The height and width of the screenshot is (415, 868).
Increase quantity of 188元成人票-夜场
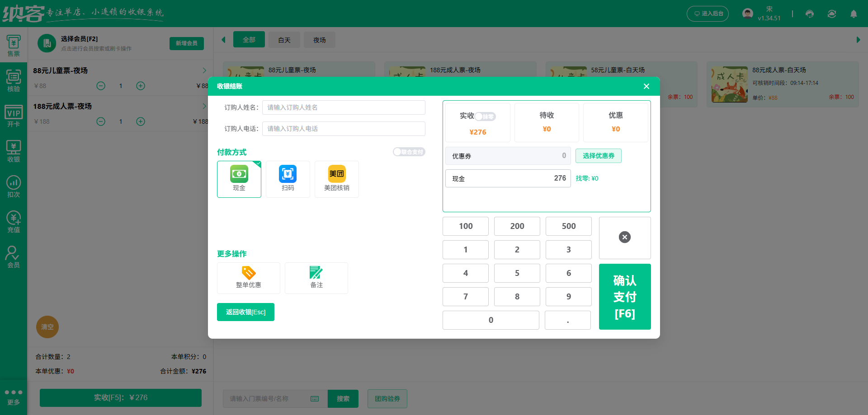point(141,121)
